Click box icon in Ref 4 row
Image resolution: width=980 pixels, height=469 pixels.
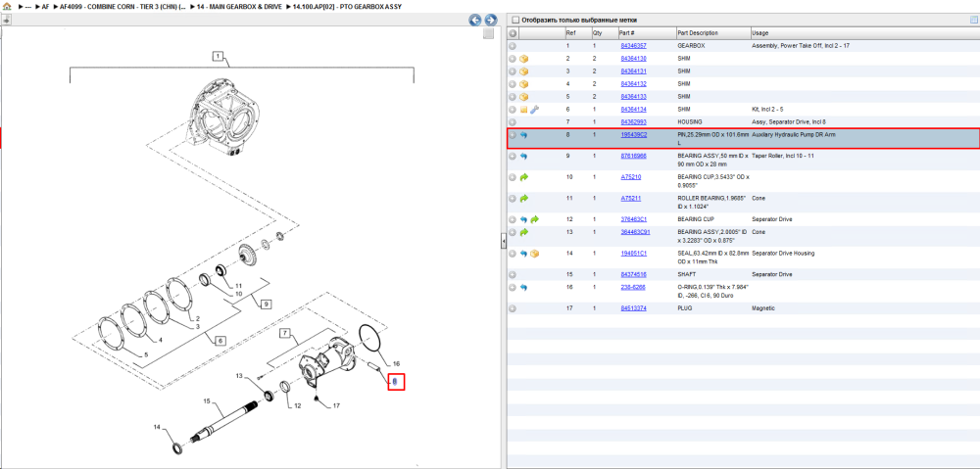[523, 83]
